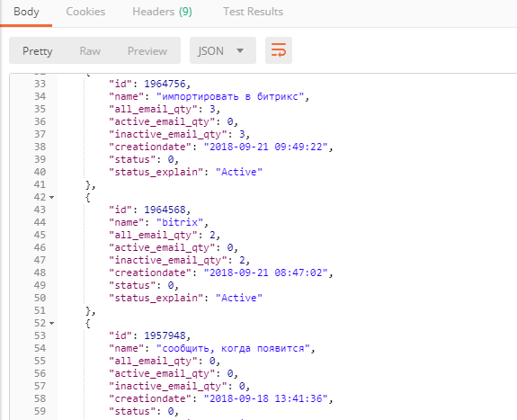Click "Active" status_explain value on line 50

pos(239,298)
